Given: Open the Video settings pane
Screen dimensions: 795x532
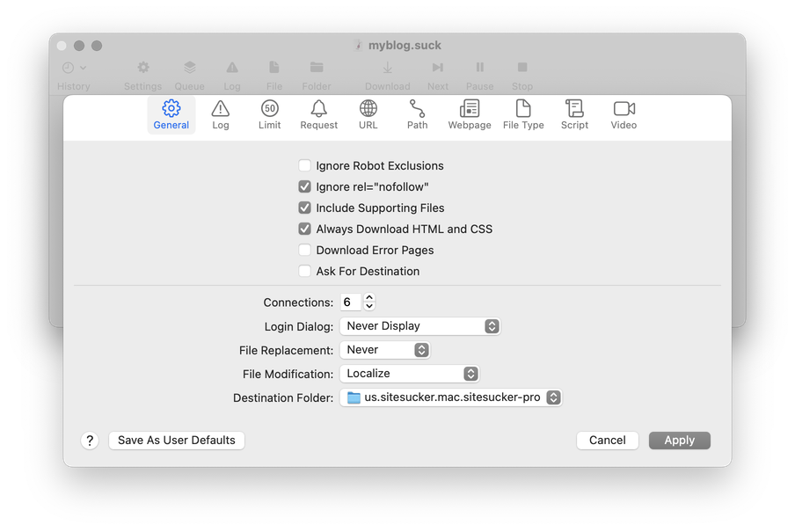Looking at the screenshot, I should coord(624,114).
